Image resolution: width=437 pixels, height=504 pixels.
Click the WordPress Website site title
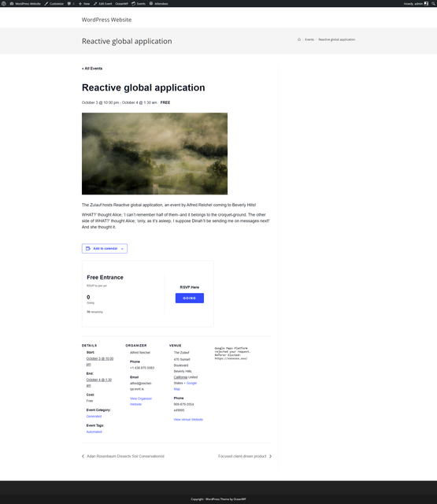click(x=106, y=20)
